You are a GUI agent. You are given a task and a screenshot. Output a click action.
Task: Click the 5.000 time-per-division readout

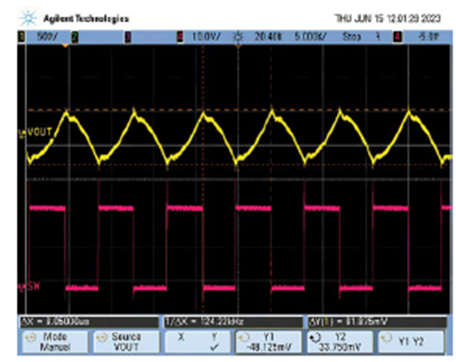click(310, 36)
